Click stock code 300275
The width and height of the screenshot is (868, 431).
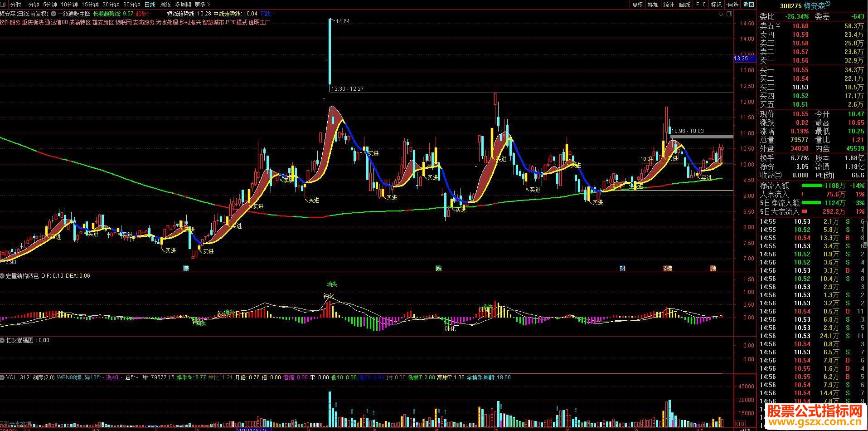[x=790, y=6]
